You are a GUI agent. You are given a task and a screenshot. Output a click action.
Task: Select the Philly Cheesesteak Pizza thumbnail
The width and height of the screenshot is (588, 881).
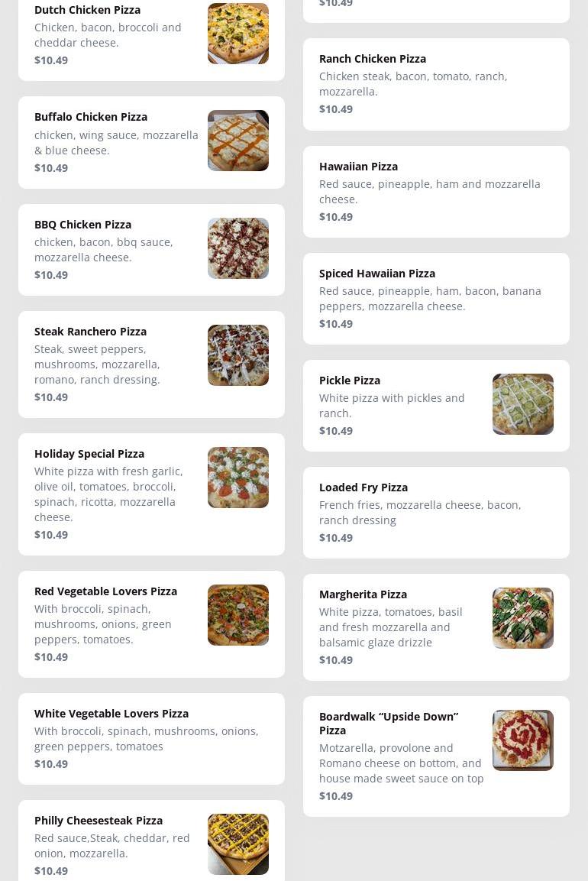click(237, 844)
